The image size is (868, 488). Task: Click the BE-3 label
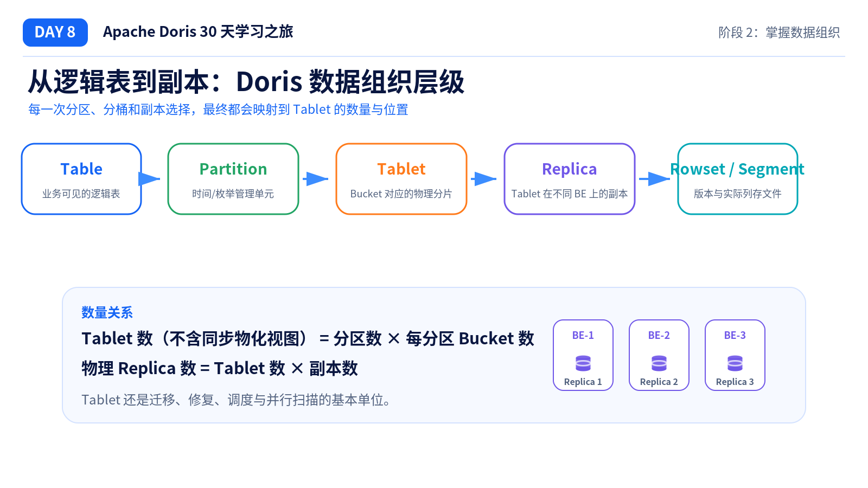[735, 336]
